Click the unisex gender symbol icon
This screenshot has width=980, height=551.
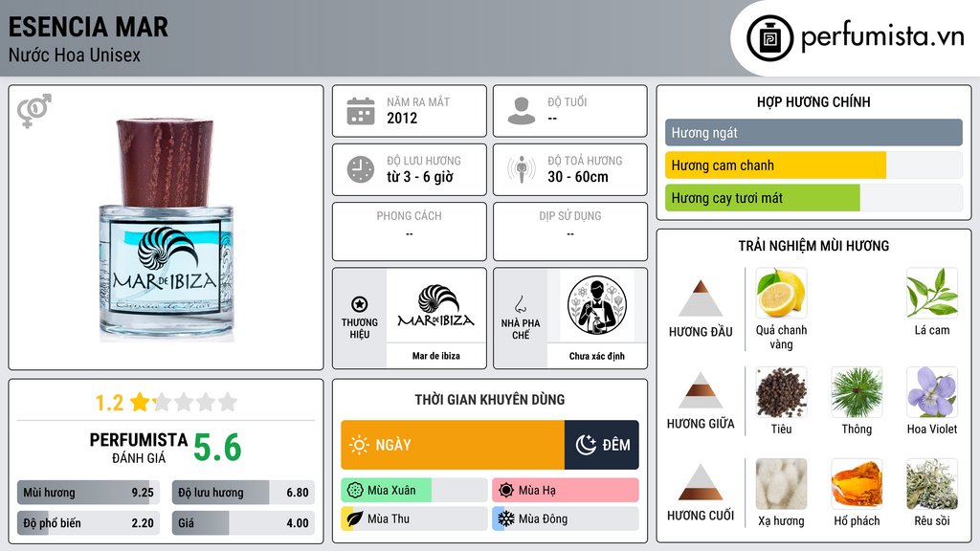pos(33,111)
